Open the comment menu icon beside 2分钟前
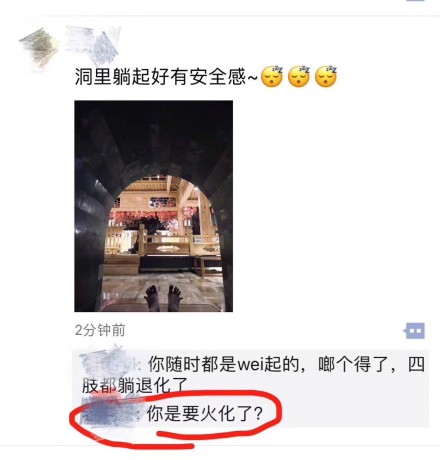Image resolution: width=440 pixels, height=460 pixels. [x=414, y=331]
